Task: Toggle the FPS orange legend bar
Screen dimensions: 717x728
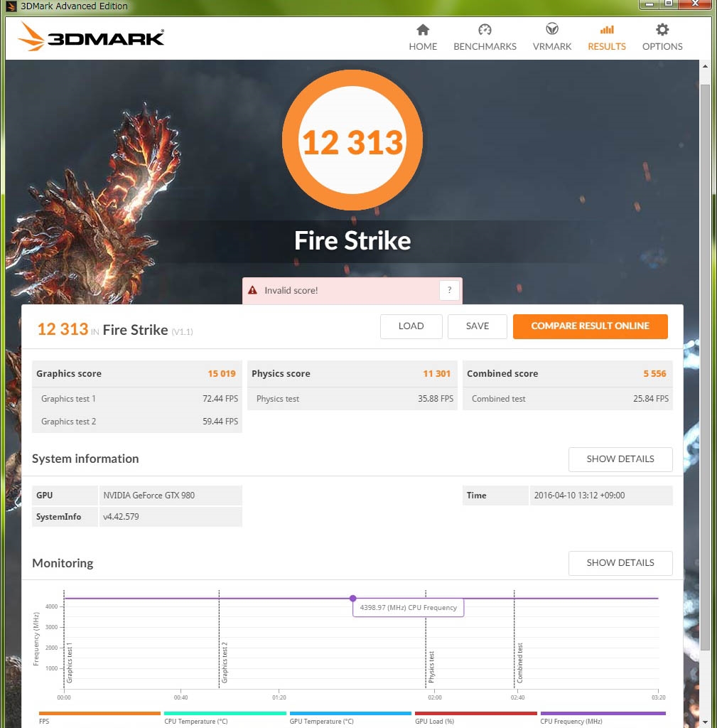Action: click(x=99, y=713)
